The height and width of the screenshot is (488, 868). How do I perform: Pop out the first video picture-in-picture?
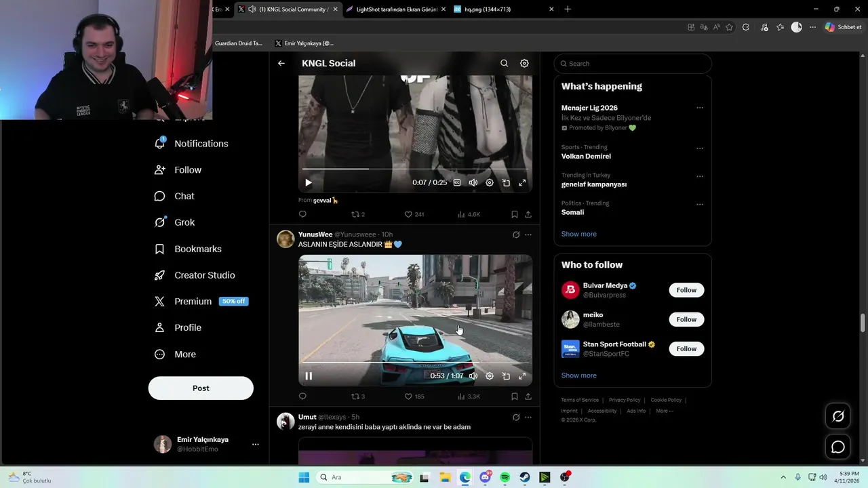506,182
